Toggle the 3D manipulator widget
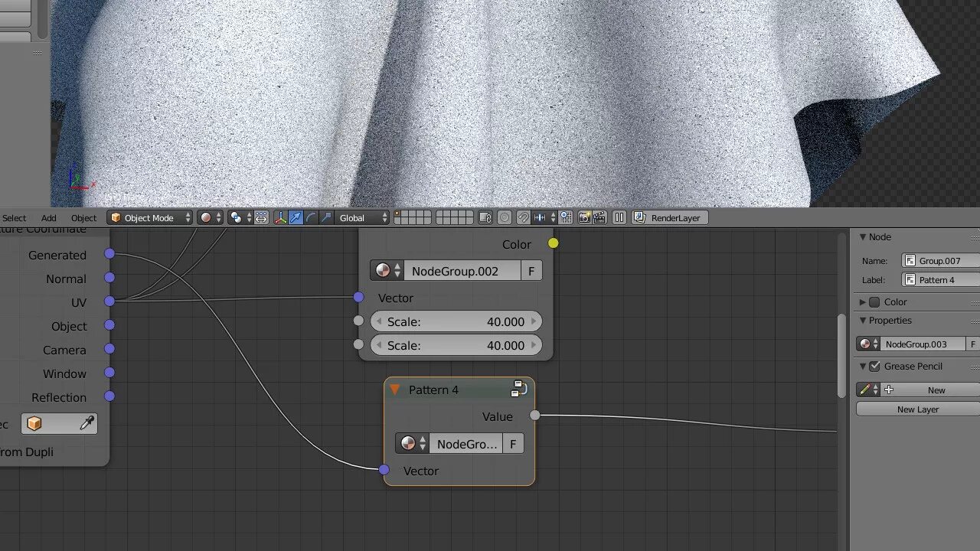 coord(280,218)
